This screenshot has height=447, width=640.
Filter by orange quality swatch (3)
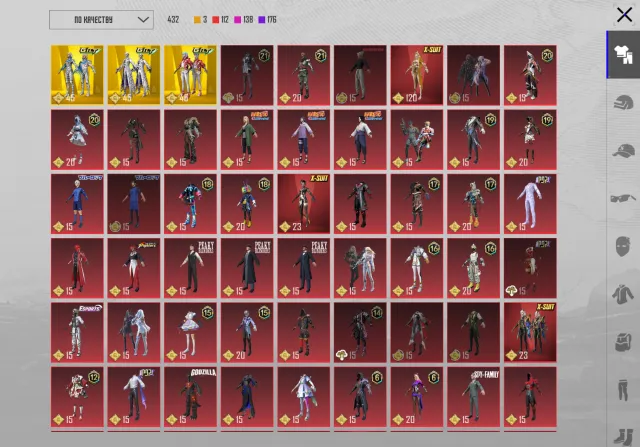pyautogui.click(x=197, y=20)
